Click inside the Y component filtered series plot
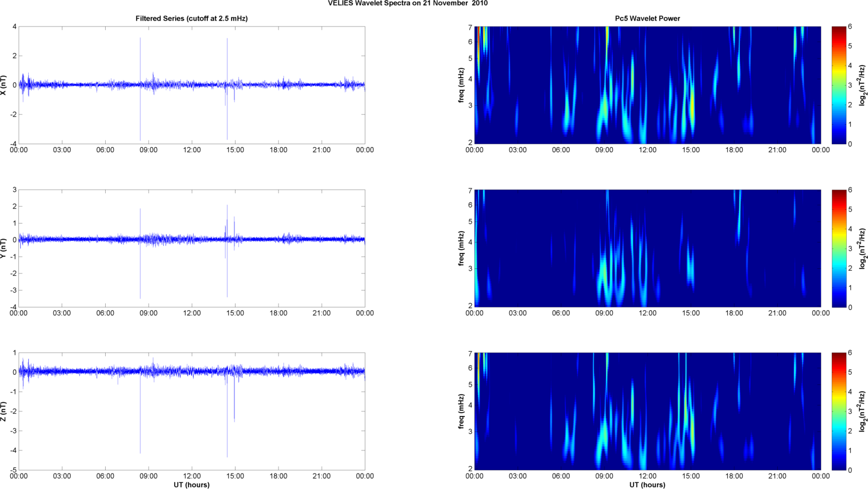 click(x=192, y=248)
